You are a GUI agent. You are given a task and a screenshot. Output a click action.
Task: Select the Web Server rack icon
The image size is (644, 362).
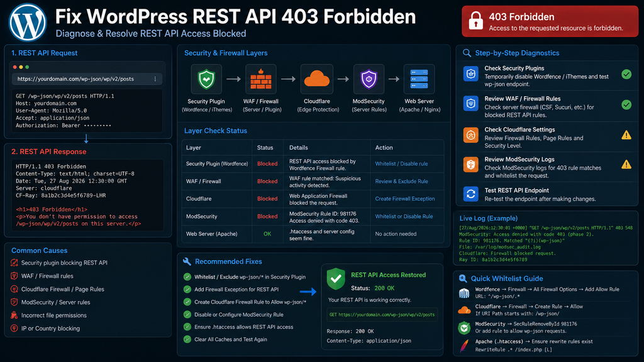419,79
